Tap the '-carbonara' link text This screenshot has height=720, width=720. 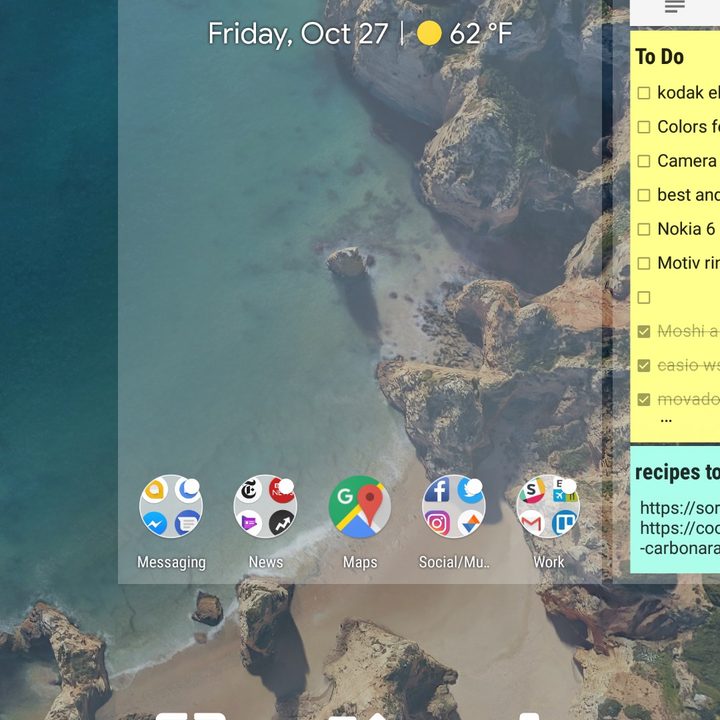click(x=680, y=548)
